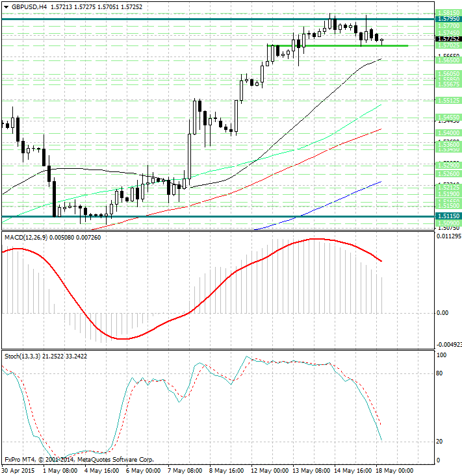The image size is (462, 476).
Task: Click the 1.51150 support price label
Action: coord(448,216)
